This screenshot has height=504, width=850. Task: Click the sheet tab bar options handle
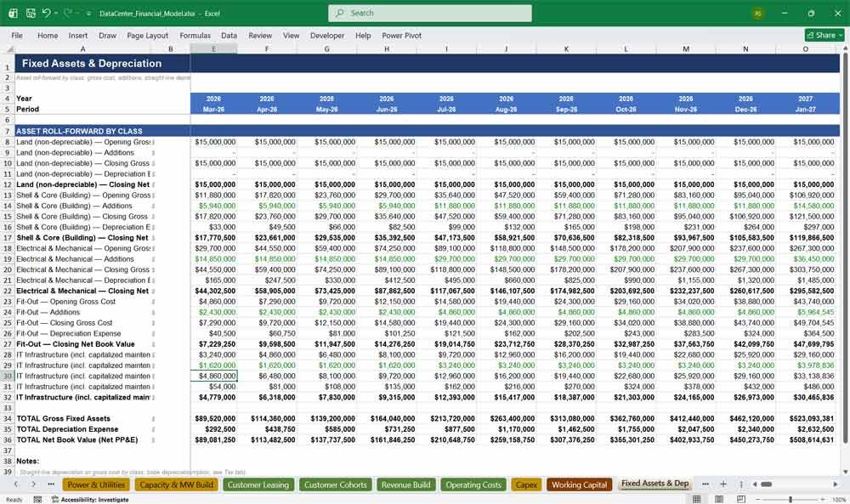(x=741, y=484)
